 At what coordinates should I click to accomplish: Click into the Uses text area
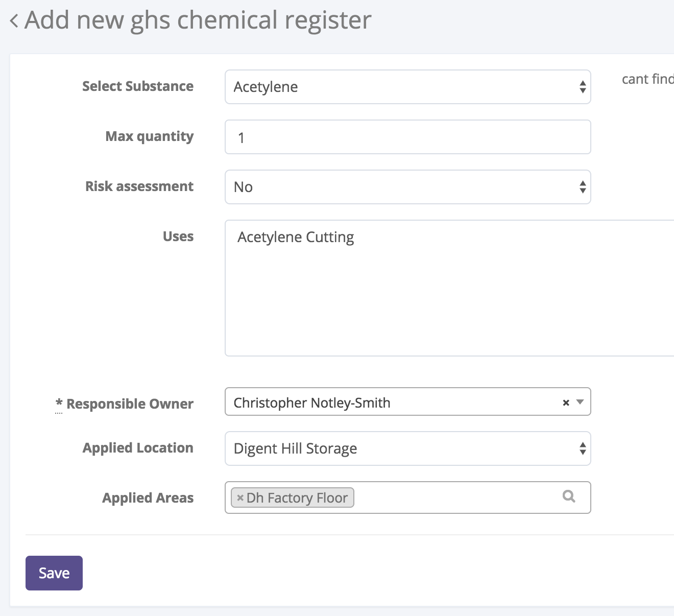(x=449, y=288)
